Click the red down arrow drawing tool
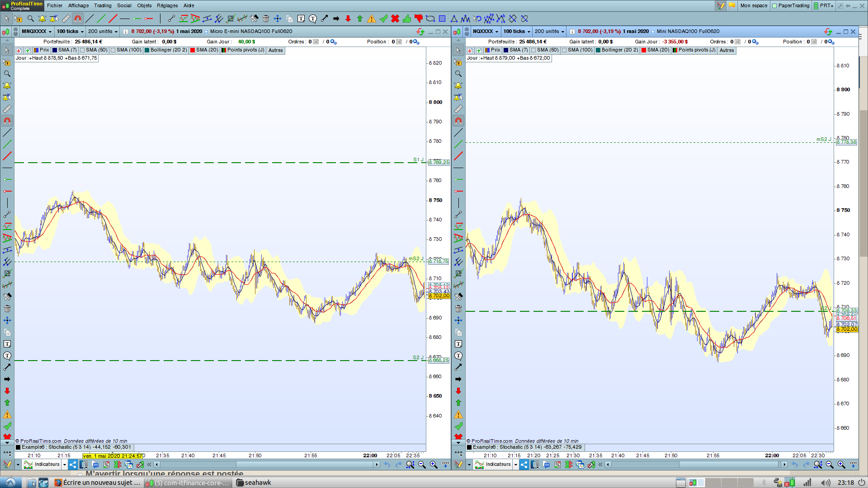Viewport: 868px width, 488px height. 348,19
